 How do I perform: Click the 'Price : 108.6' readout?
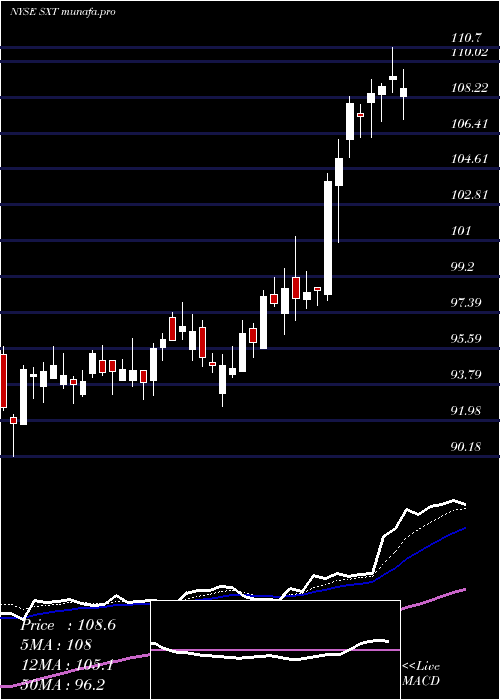click(68, 625)
